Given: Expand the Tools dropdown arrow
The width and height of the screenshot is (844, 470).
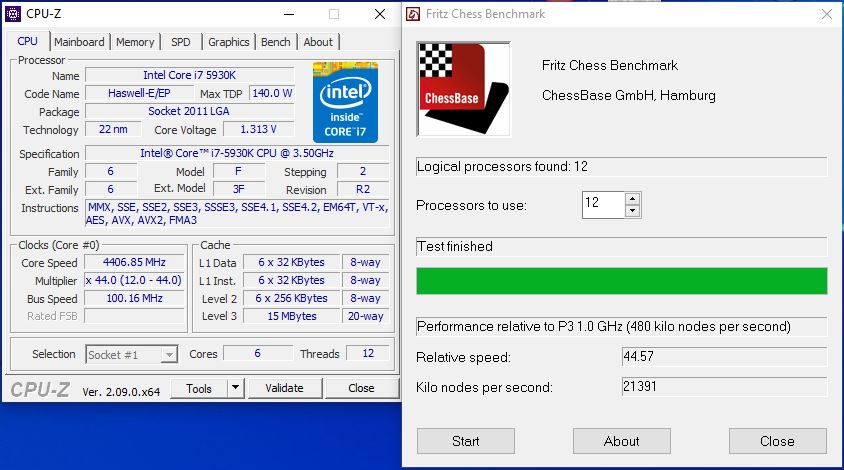Looking at the screenshot, I should [236, 388].
